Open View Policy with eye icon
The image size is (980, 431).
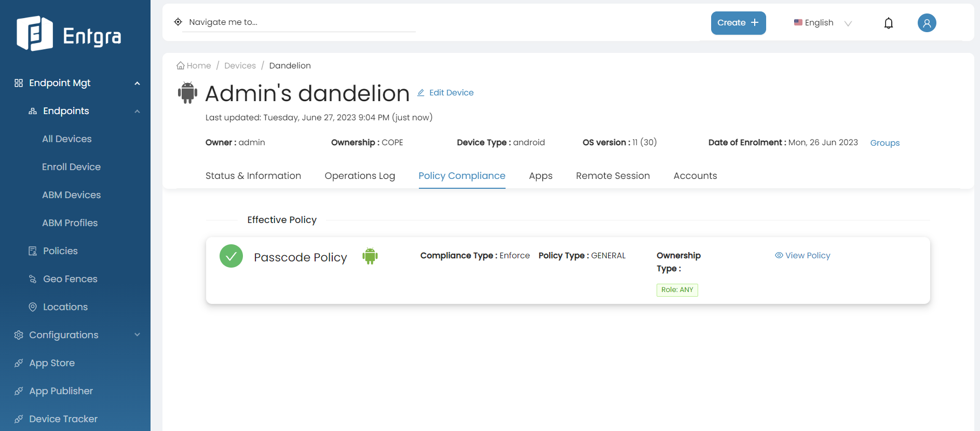point(802,256)
